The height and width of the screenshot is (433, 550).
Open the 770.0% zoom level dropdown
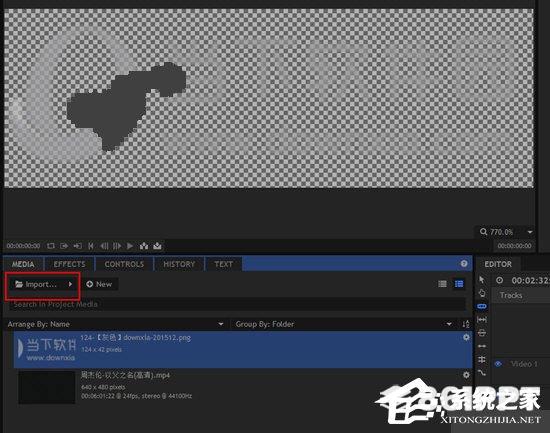point(505,232)
